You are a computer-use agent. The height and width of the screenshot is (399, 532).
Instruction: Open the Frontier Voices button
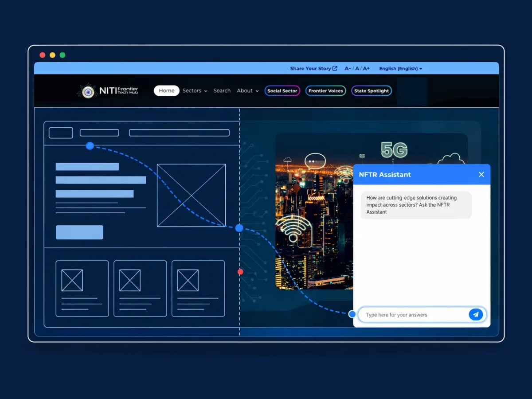click(x=326, y=91)
